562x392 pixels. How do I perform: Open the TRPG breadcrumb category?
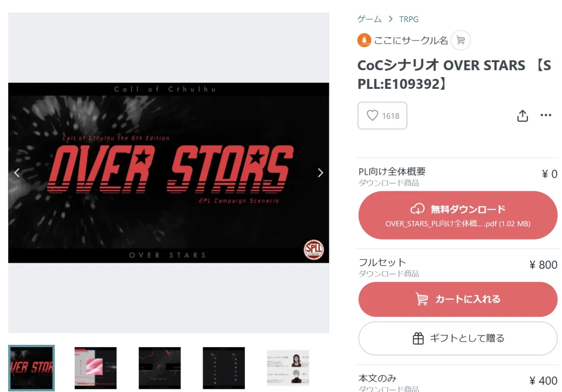pos(408,19)
